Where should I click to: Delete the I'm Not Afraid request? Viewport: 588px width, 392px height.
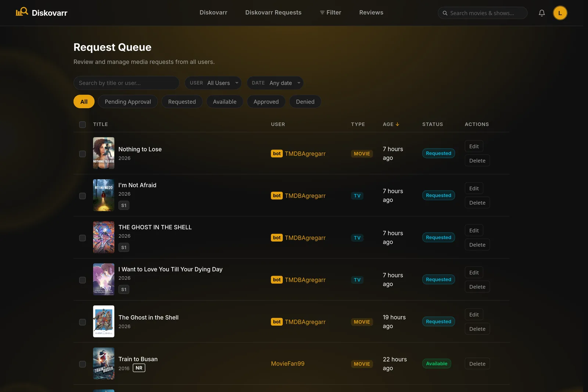pos(477,203)
